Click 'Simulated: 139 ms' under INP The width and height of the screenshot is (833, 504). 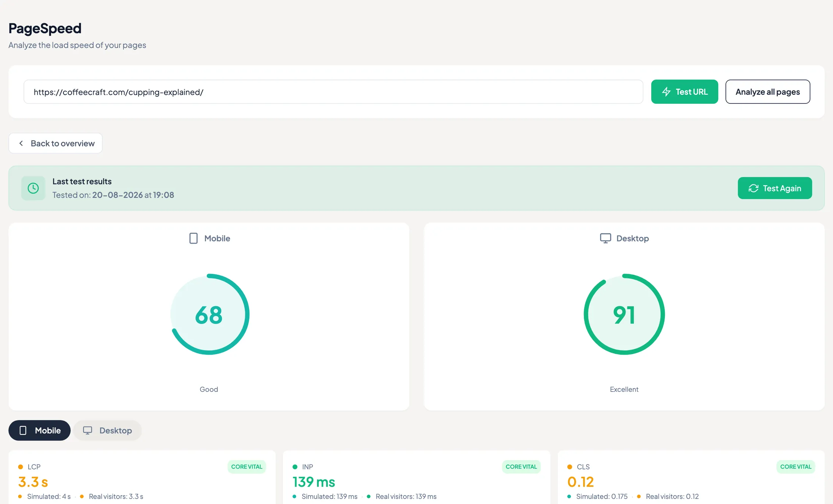click(x=329, y=496)
